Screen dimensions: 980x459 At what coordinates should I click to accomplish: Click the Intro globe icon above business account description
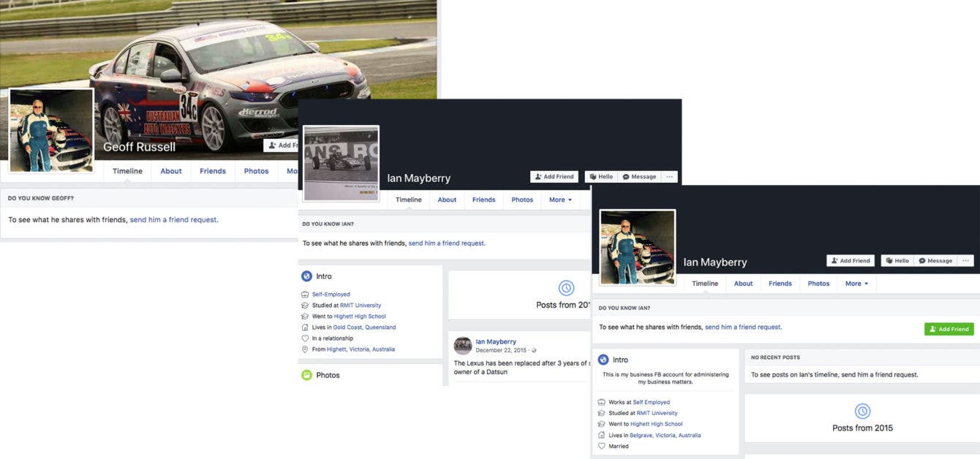(x=603, y=360)
